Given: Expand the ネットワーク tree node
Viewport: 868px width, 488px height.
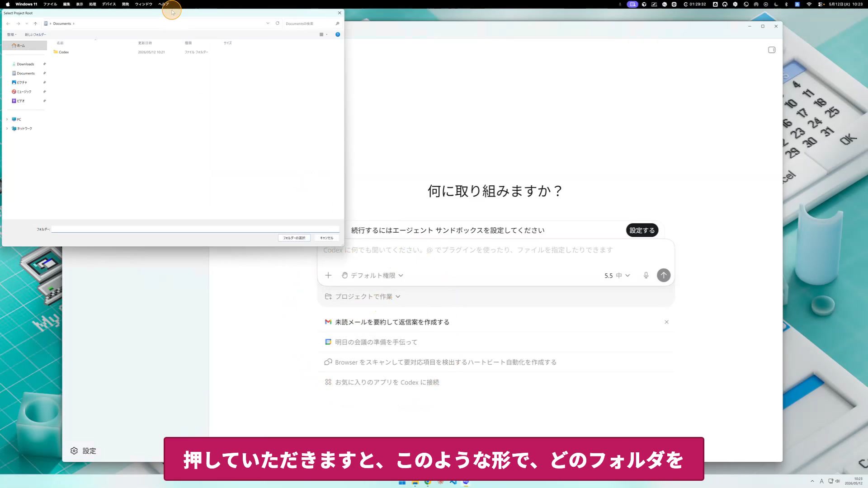Looking at the screenshot, I should (x=7, y=129).
